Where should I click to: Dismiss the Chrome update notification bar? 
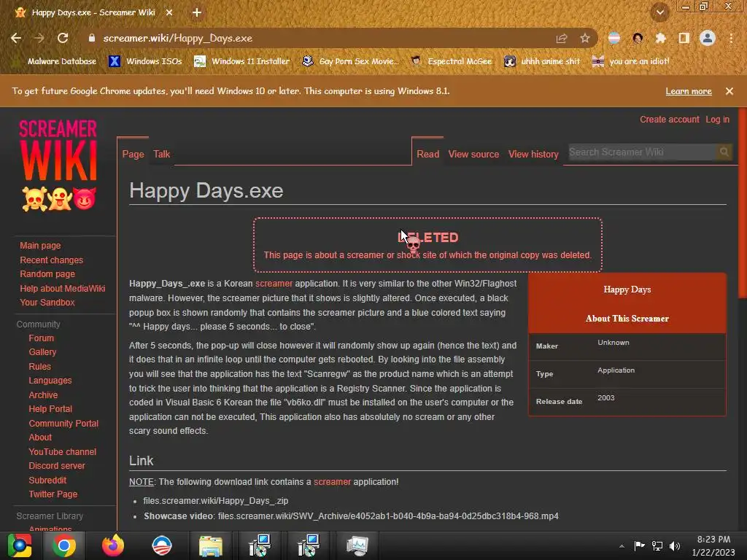pos(729,91)
